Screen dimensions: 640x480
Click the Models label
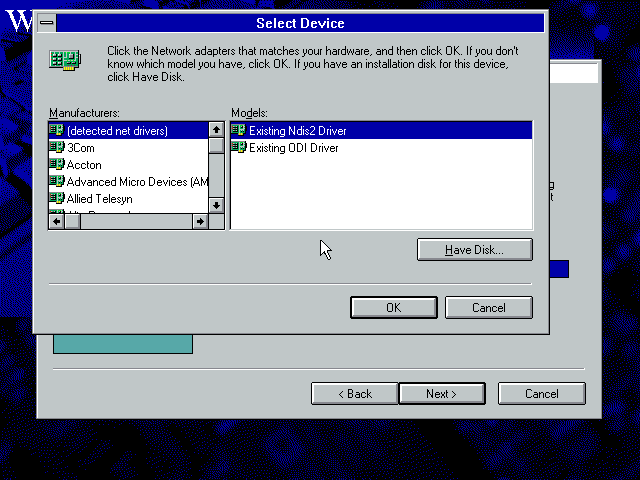249,113
